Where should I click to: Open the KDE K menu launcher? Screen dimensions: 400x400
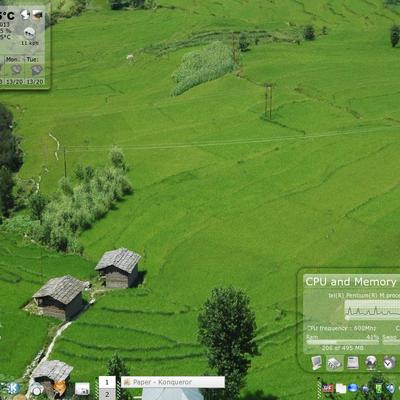pos(12,388)
